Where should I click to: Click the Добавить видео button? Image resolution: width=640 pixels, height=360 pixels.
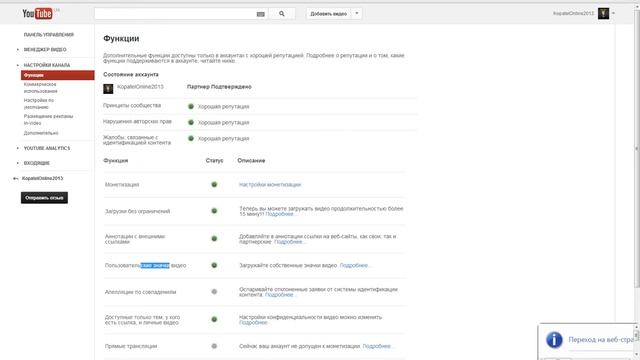pyautogui.click(x=328, y=13)
